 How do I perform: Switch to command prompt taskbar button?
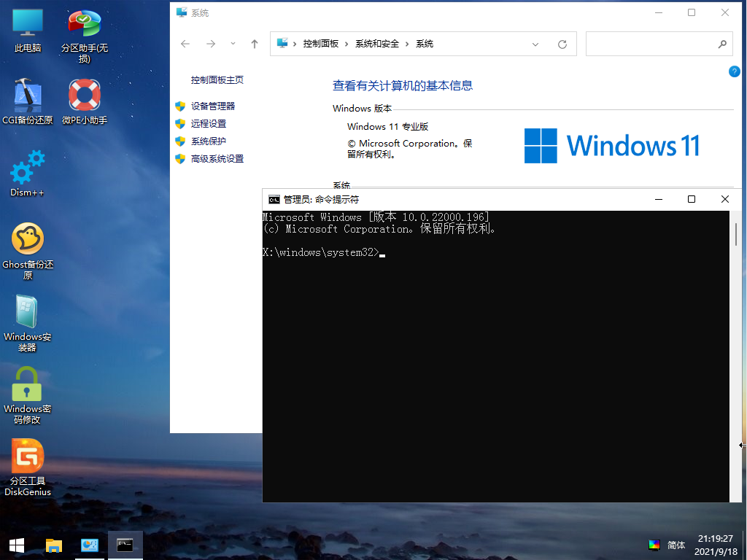[x=125, y=545]
